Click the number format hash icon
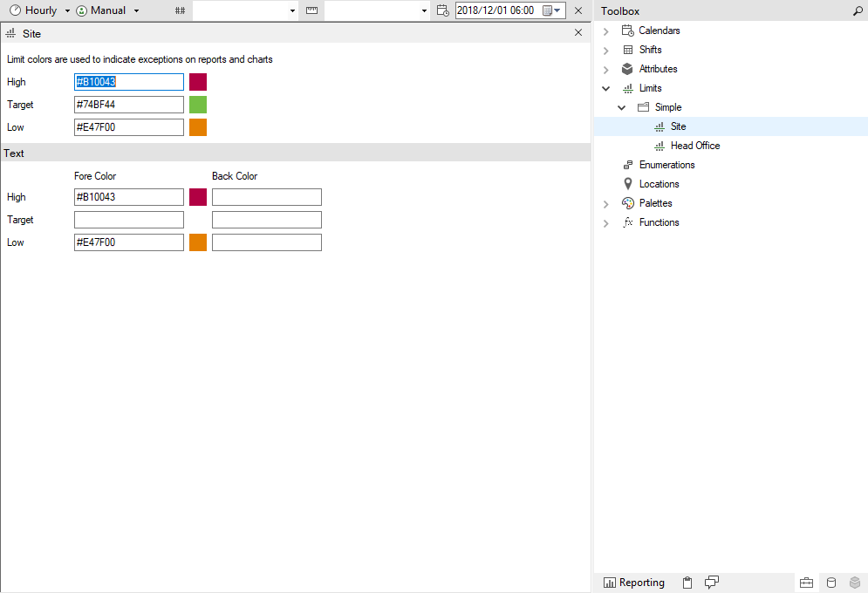Screen dimensions: 868x593 click(x=180, y=10)
